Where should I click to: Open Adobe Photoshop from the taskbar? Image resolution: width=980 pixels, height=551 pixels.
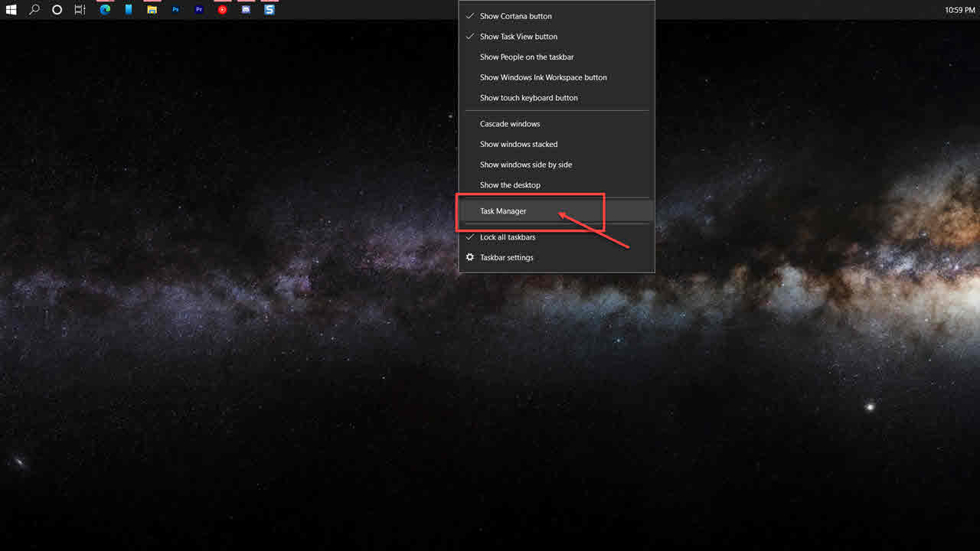click(175, 9)
